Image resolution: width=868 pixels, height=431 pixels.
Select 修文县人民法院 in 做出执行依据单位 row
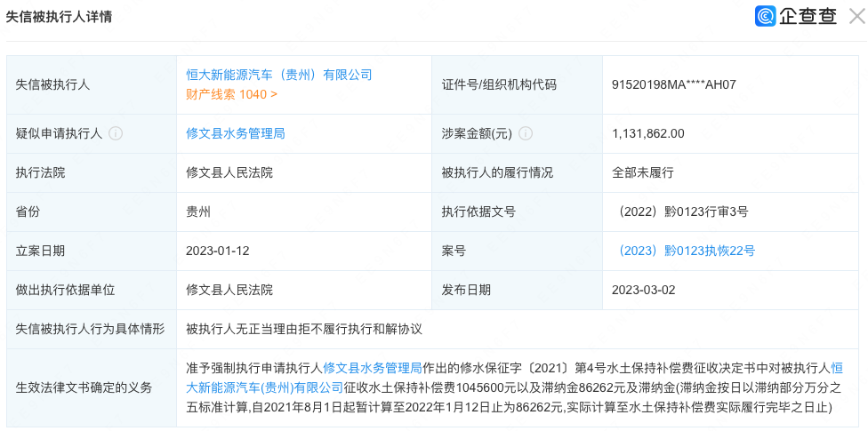click(x=229, y=290)
